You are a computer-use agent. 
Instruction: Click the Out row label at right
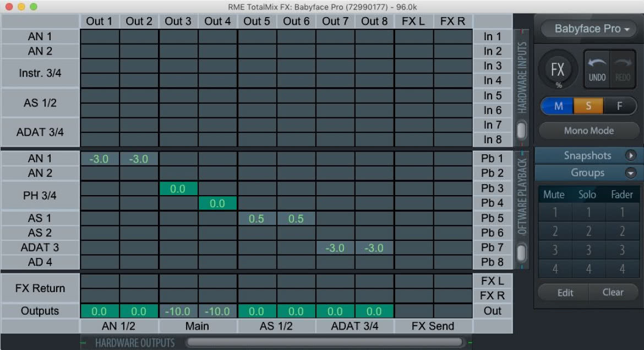(493, 311)
